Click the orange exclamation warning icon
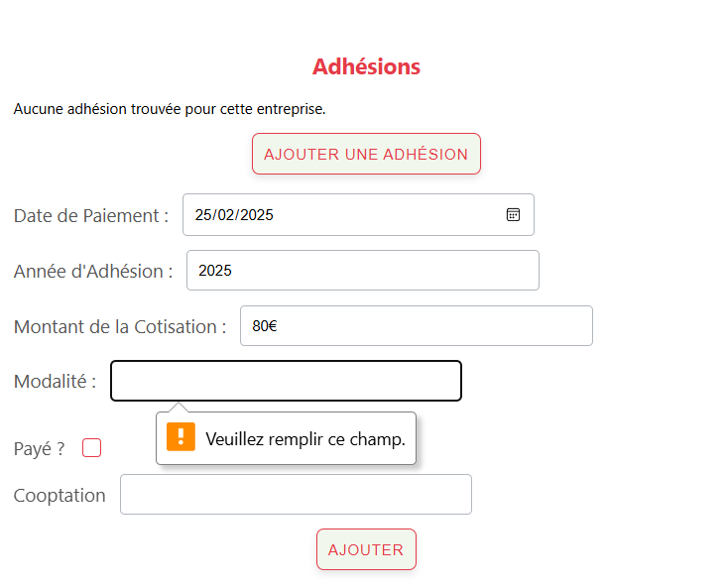Screen dimensions: 727x588 (181, 436)
